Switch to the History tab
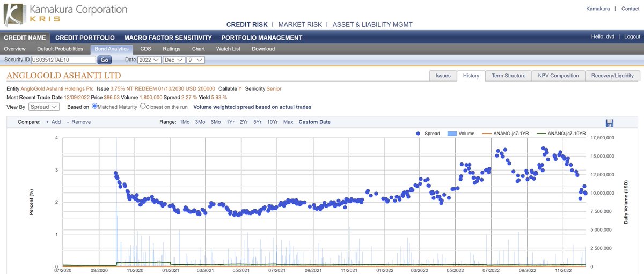 point(471,76)
